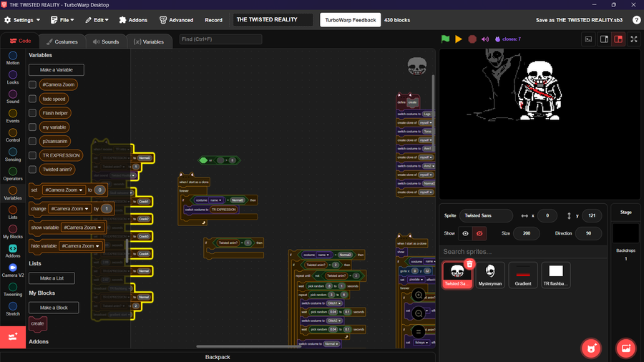This screenshot has width=644, height=362.
Task: Open the Control block category
Action: pyautogui.click(x=13, y=135)
